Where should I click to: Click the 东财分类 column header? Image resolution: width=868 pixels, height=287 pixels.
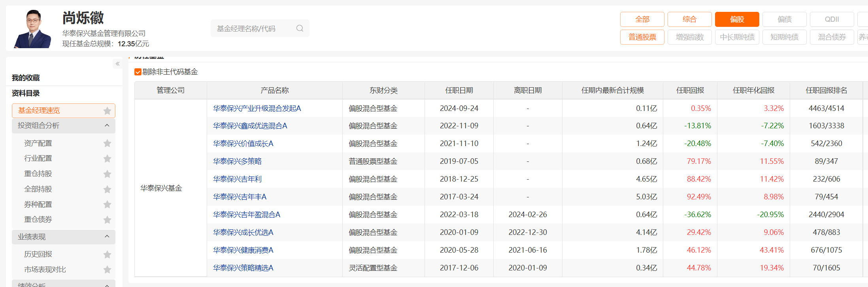point(383,90)
